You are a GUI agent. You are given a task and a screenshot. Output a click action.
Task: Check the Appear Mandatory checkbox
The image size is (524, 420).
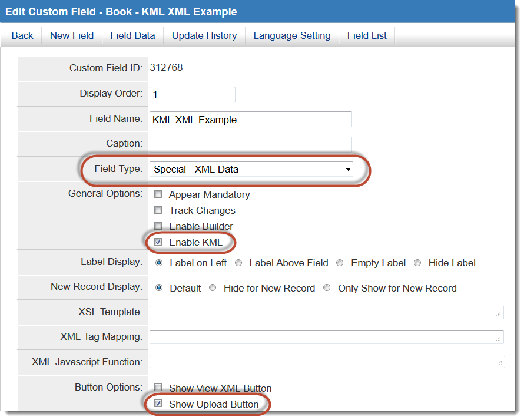158,194
